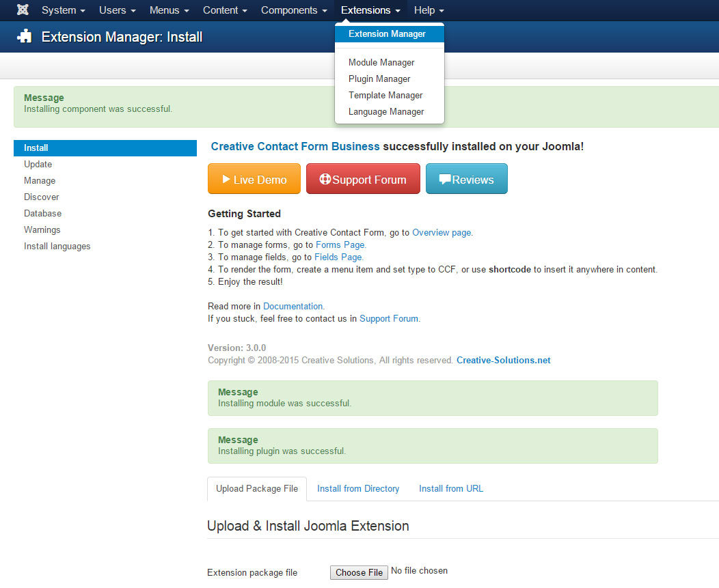Click the puzzle-piece Extension Manager icon
Image resolution: width=719 pixels, height=588 pixels.
25,36
